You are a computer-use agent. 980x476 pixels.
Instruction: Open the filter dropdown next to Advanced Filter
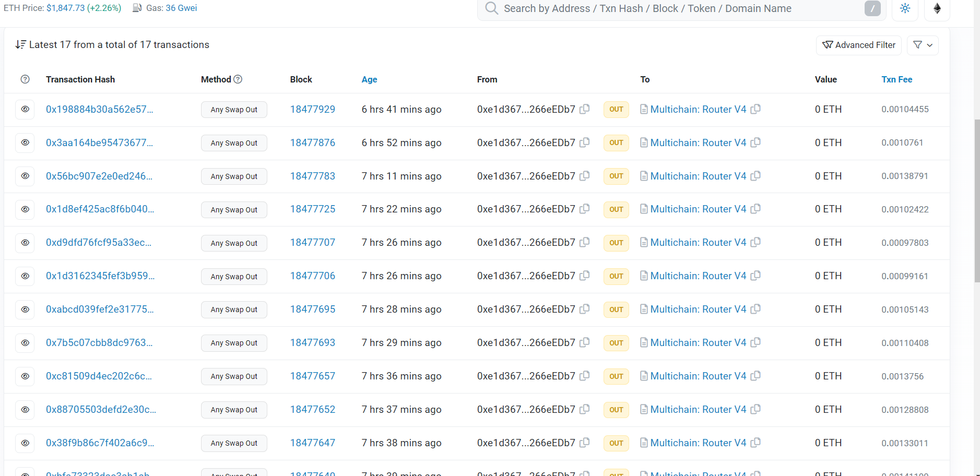[x=923, y=45]
